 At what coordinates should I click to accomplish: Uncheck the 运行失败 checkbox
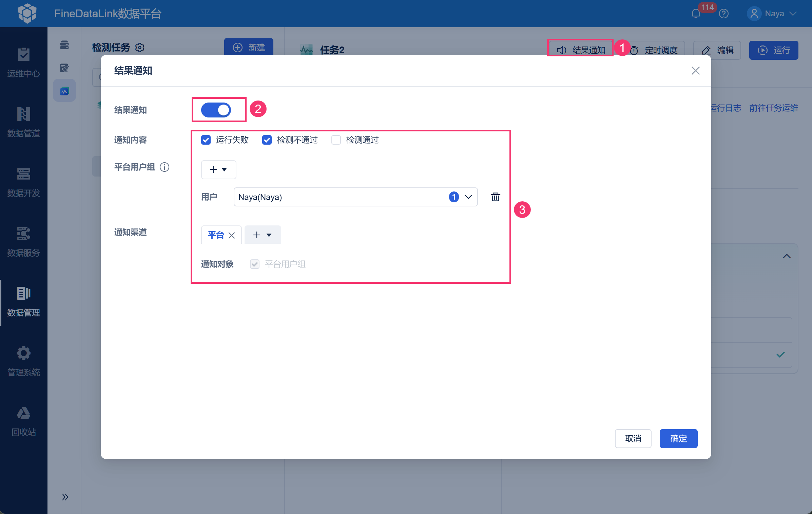206,140
